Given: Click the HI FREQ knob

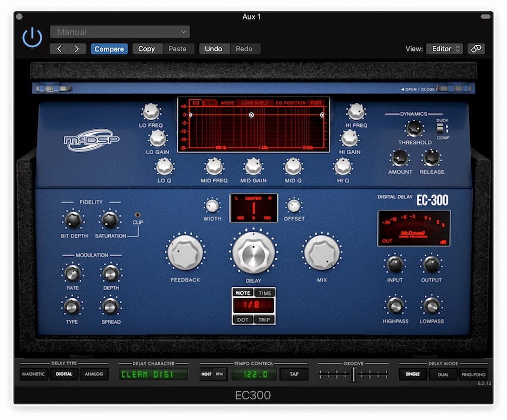Looking at the screenshot, I should coord(356,112).
